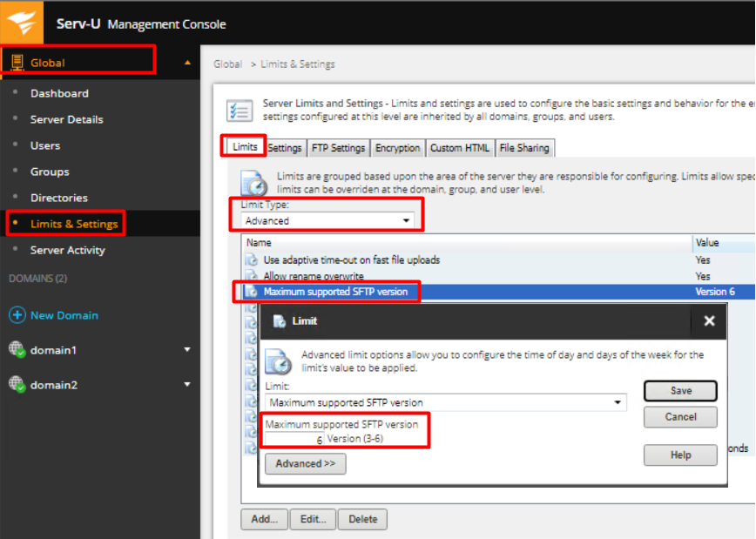
Task: Click the New Domain plus icon
Action: [19, 314]
